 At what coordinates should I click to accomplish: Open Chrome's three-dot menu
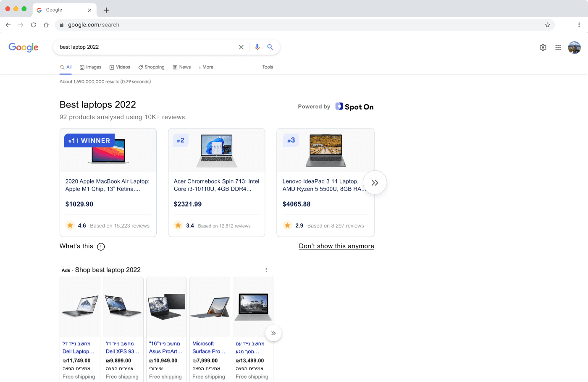point(579,25)
